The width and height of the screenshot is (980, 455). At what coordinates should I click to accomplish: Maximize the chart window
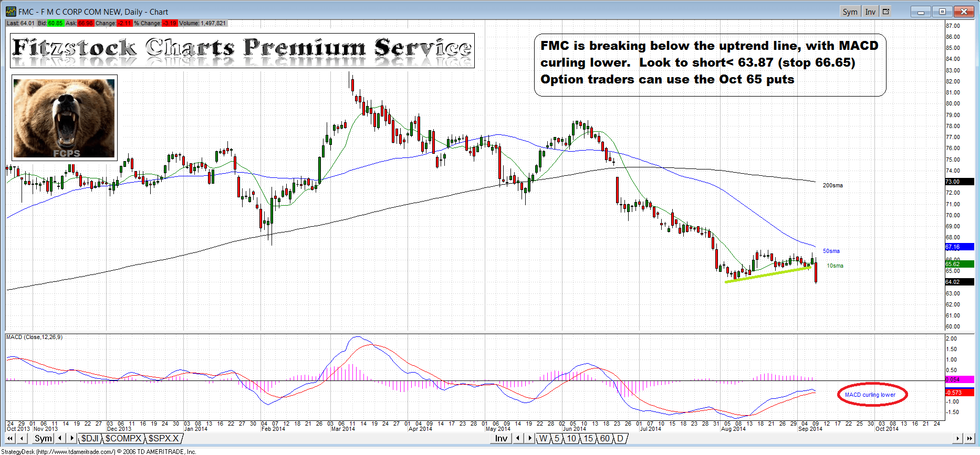[942, 12]
